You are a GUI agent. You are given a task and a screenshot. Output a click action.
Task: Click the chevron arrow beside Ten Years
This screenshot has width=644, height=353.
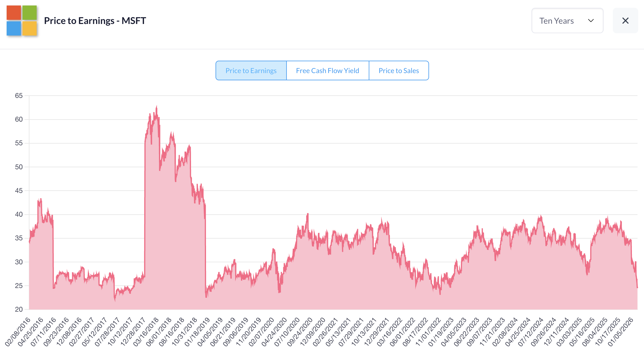(x=591, y=21)
